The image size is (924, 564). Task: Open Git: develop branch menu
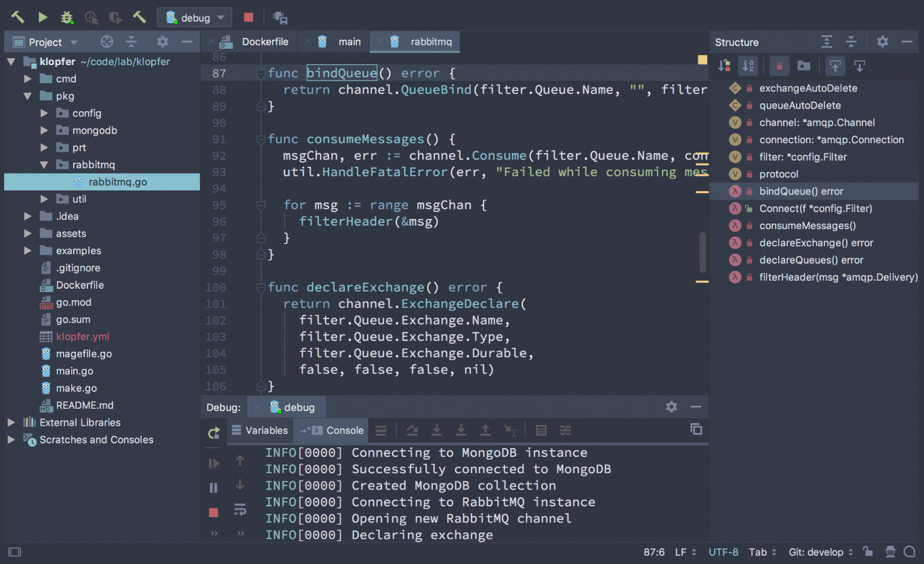click(820, 552)
